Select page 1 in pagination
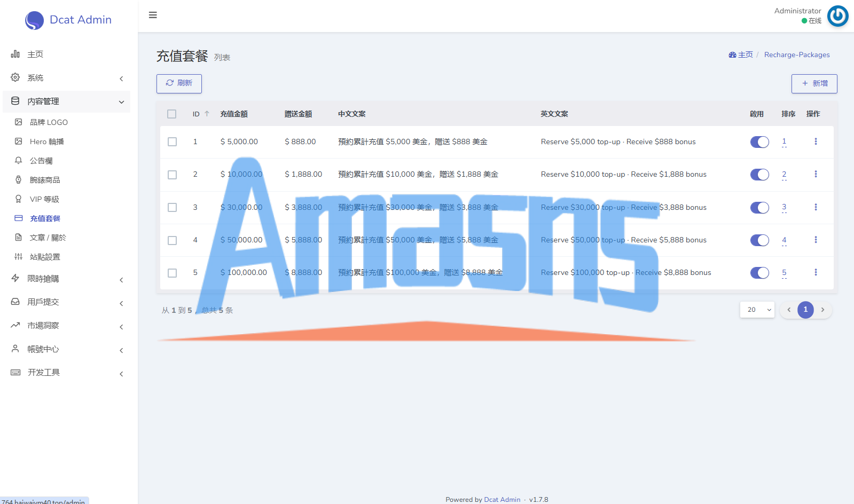854x504 pixels. [x=805, y=310]
